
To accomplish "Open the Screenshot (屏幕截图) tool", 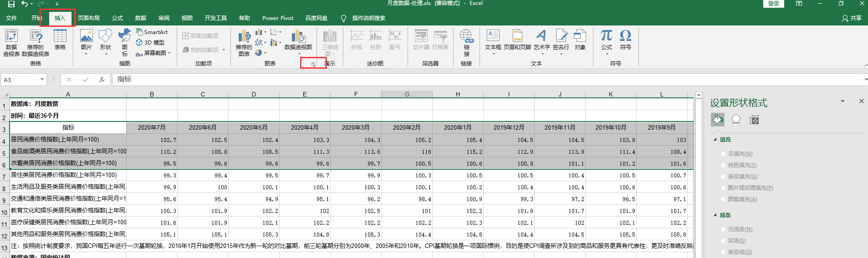I will pyautogui.click(x=153, y=53).
